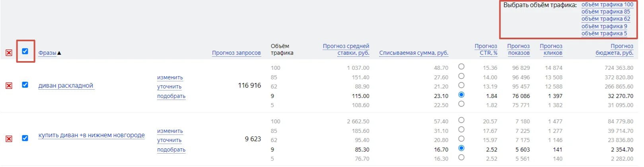Click the 2 662.50 average bid value
The image size is (644, 167).
358,122
